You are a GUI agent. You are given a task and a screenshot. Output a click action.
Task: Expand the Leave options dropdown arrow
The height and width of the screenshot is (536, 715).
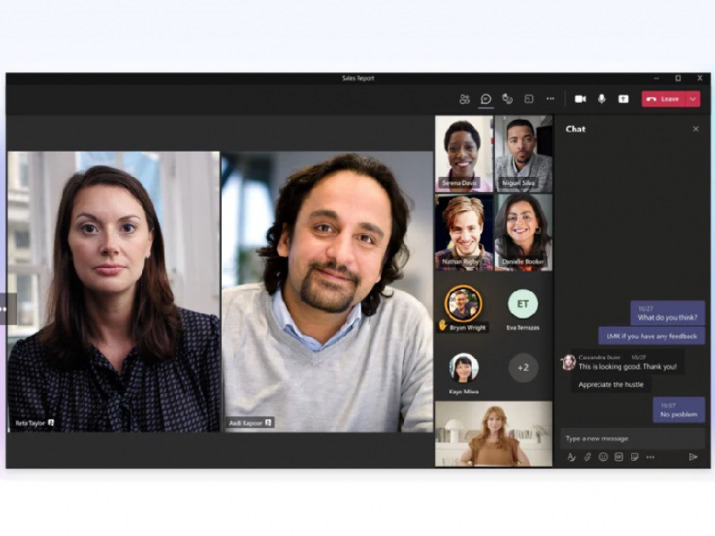pyautogui.click(x=693, y=99)
